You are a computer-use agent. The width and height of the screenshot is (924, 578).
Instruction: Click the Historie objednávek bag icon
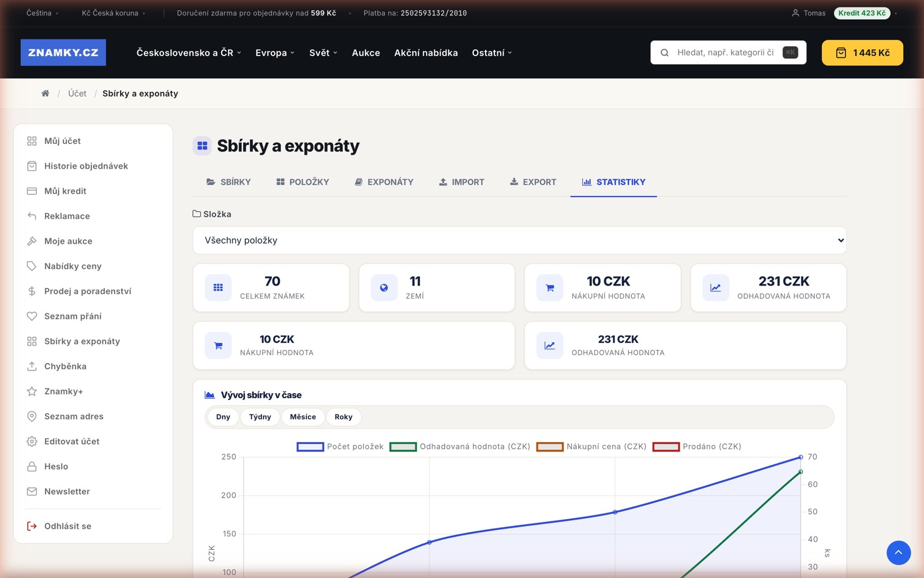tap(32, 166)
